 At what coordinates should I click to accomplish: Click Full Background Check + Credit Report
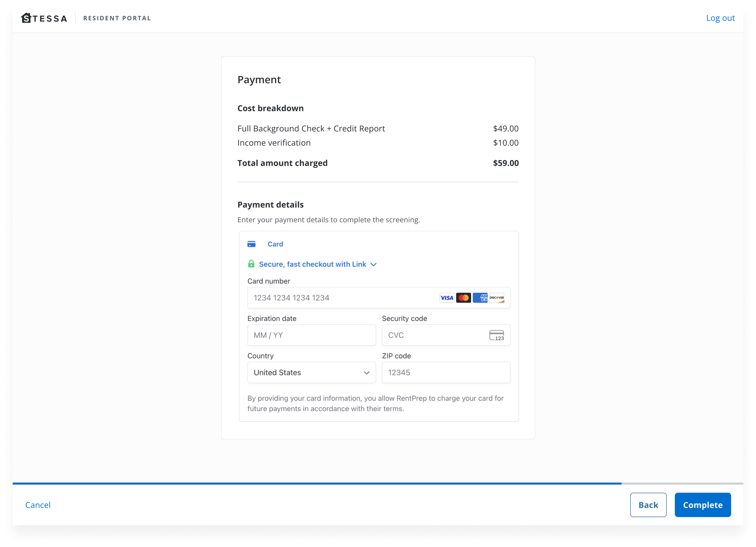point(311,129)
